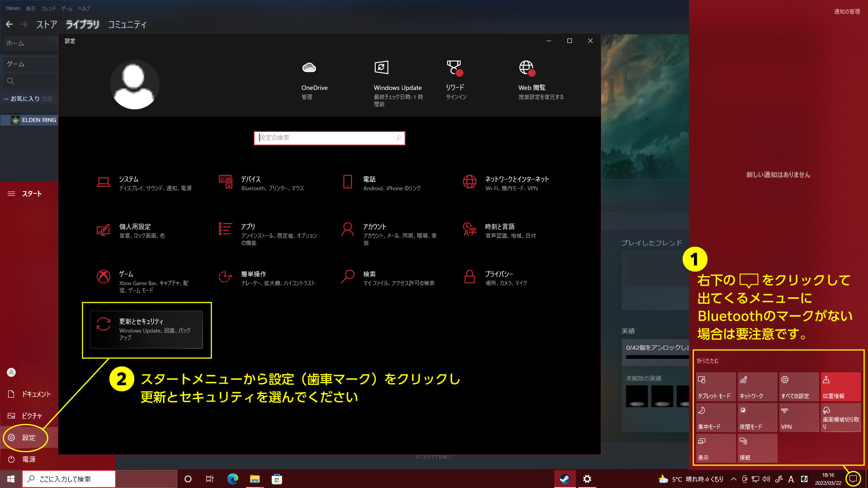This screenshot has height=488, width=868.
Task: Toggle 夜間モード quick action tile
Action: (x=757, y=417)
